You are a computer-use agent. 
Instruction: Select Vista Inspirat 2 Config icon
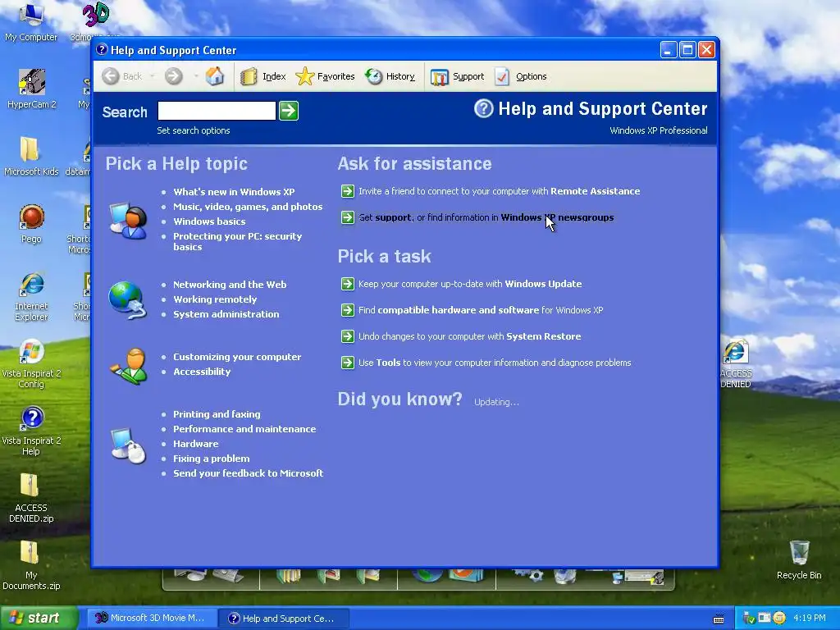point(31,363)
